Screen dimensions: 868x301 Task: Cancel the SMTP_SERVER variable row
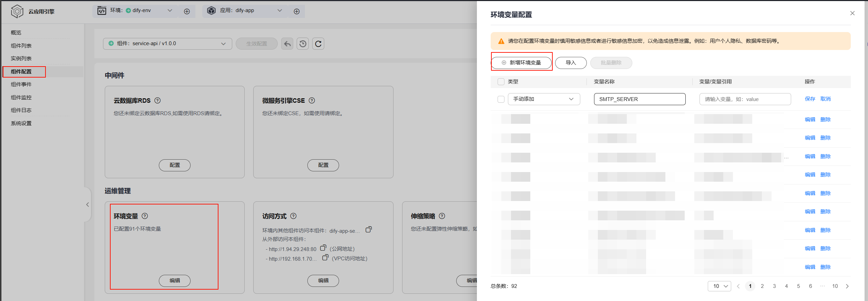pos(825,99)
